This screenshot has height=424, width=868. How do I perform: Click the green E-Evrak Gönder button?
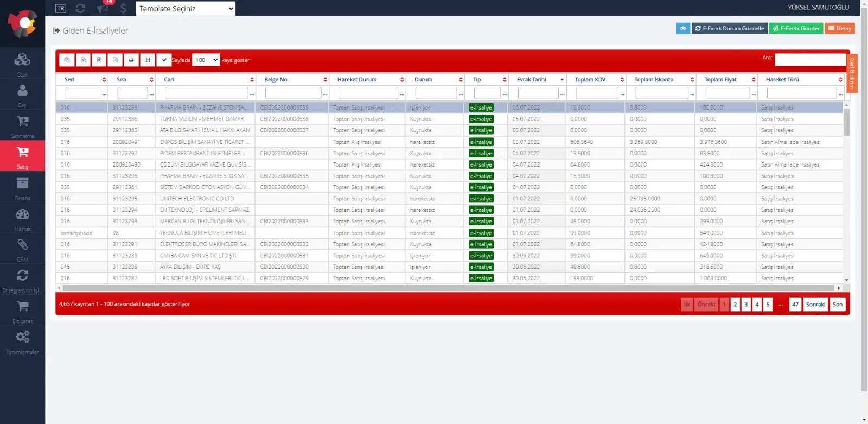tap(796, 28)
